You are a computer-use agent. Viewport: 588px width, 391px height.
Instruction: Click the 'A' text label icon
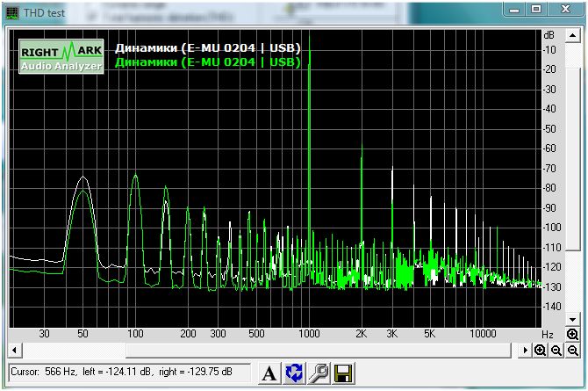click(x=269, y=373)
